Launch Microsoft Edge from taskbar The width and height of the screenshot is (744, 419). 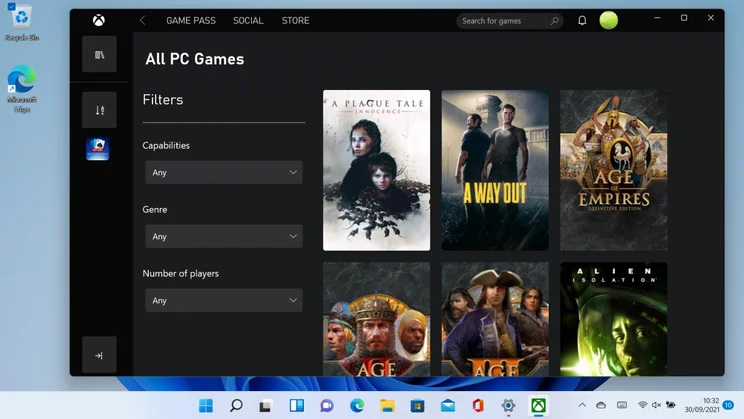coord(357,405)
